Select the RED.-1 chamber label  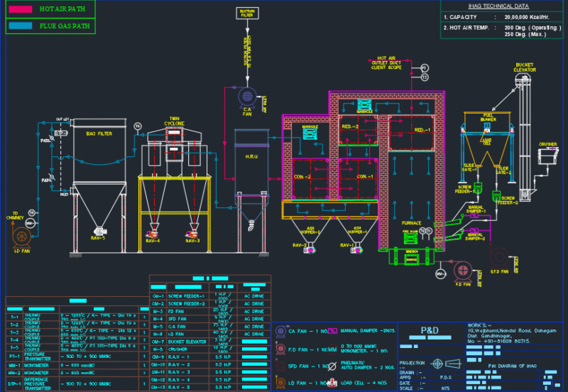(422, 130)
